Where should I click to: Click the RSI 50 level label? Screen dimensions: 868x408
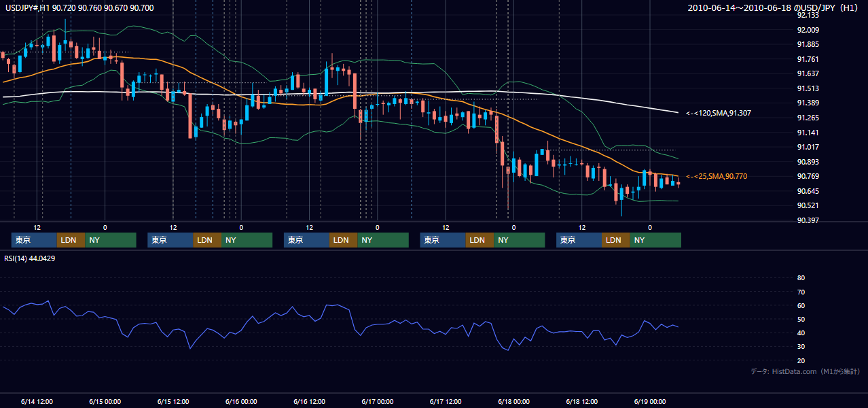[801, 319]
